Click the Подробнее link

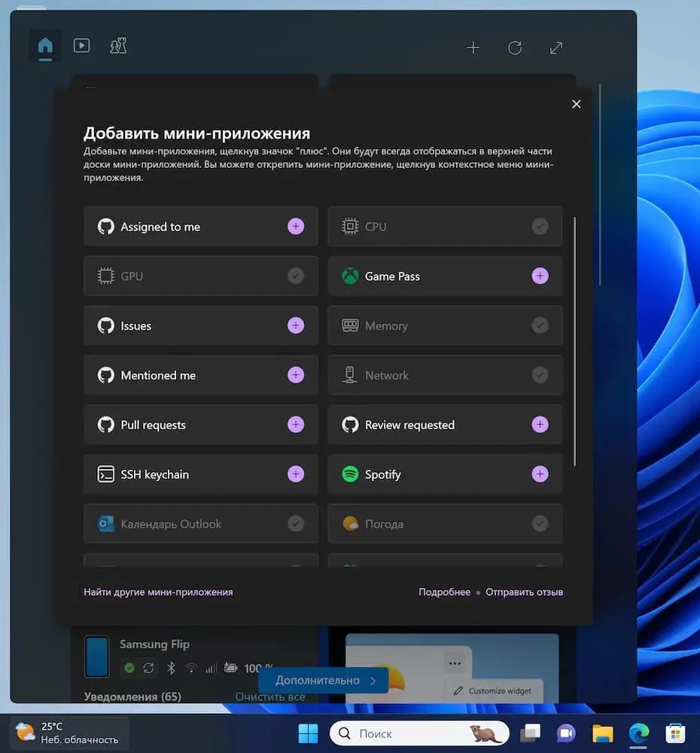444,592
